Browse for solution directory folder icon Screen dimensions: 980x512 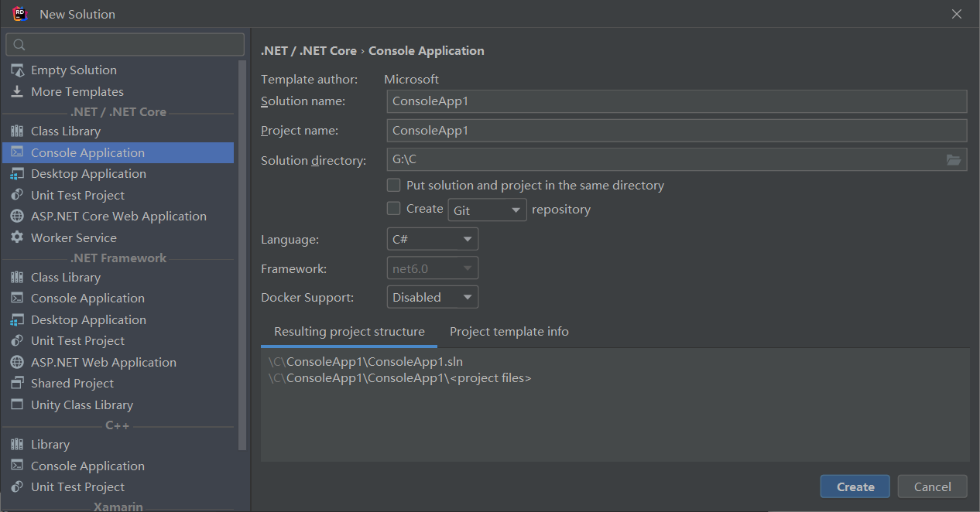coord(954,160)
